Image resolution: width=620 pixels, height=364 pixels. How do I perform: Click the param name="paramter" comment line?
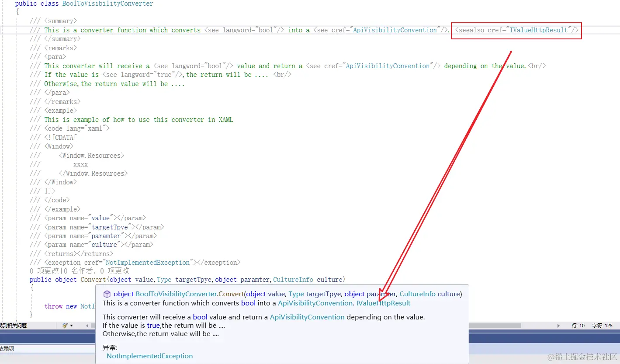94,236
